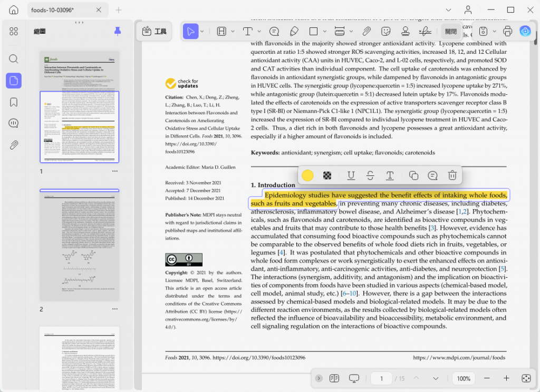Open the custom color palette icon

pos(327,175)
